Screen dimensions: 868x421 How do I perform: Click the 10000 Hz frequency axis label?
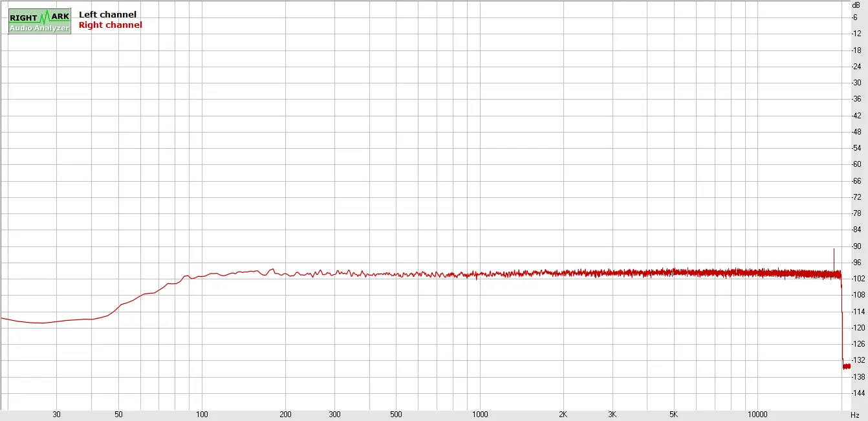click(757, 415)
